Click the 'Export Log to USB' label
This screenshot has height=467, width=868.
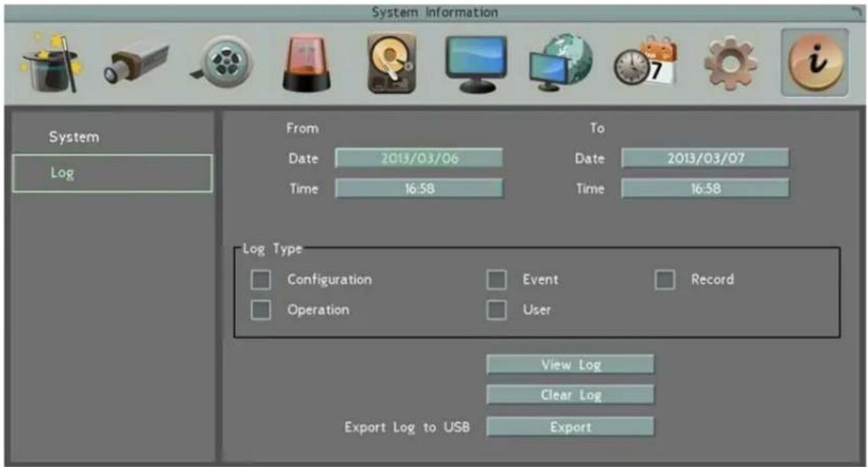point(407,428)
